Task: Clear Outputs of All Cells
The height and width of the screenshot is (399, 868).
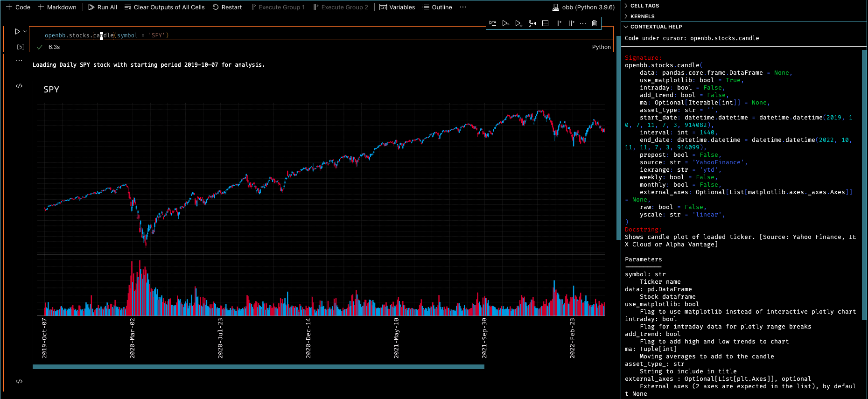Action: [x=164, y=7]
